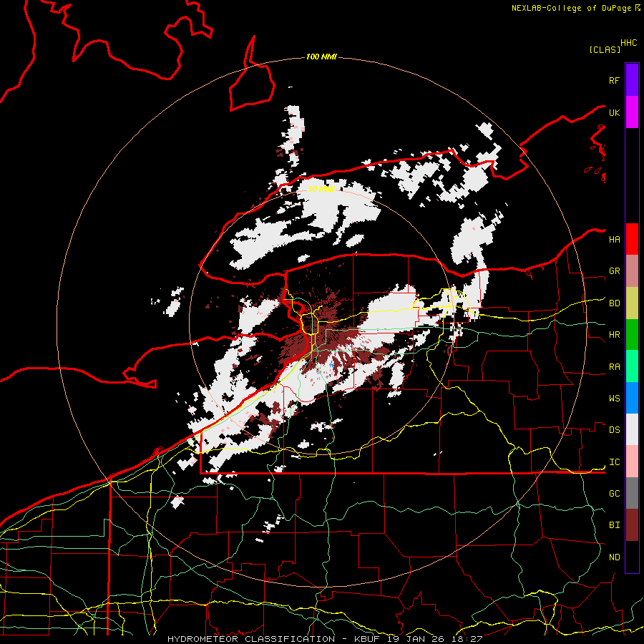The height and width of the screenshot is (644, 644).
Task: Select the HR green legend swatch
Action: coord(632,335)
